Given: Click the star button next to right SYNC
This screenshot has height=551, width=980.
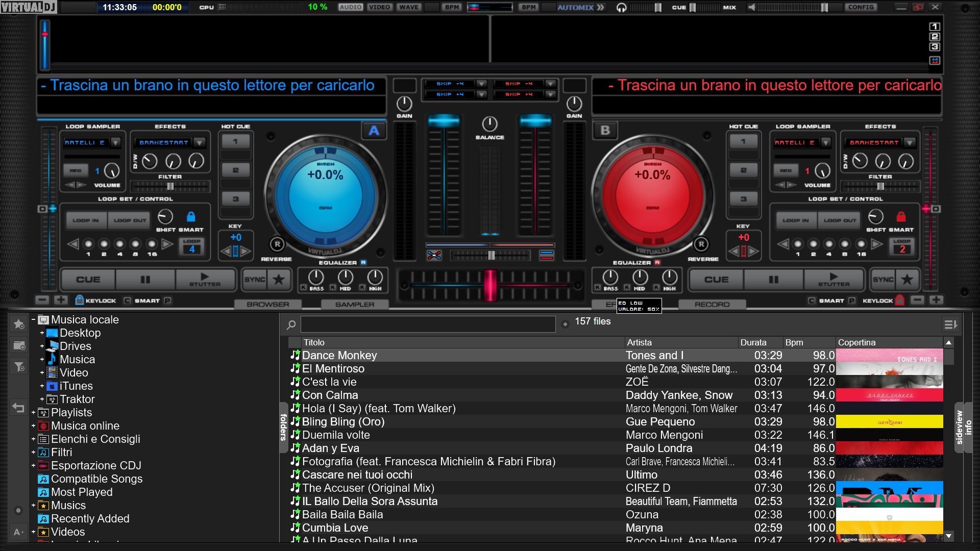Looking at the screenshot, I should tap(907, 279).
